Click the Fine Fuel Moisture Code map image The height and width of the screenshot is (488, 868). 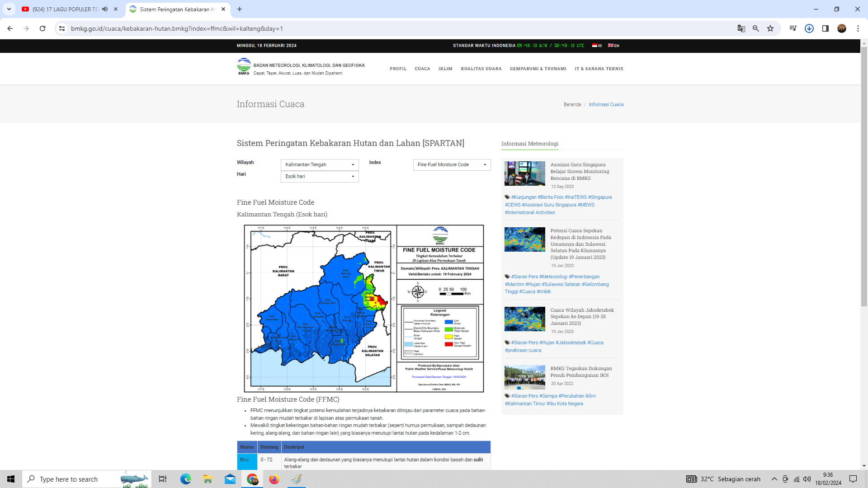point(364,309)
